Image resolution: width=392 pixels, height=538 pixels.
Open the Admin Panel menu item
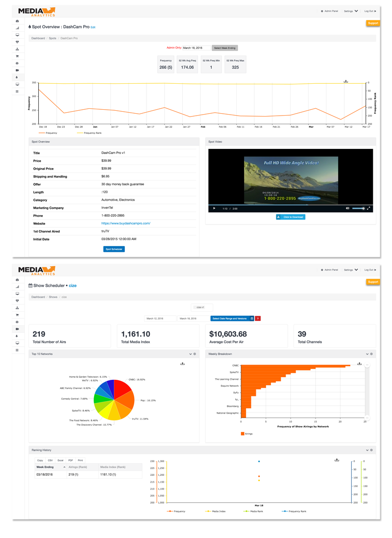pos(331,11)
